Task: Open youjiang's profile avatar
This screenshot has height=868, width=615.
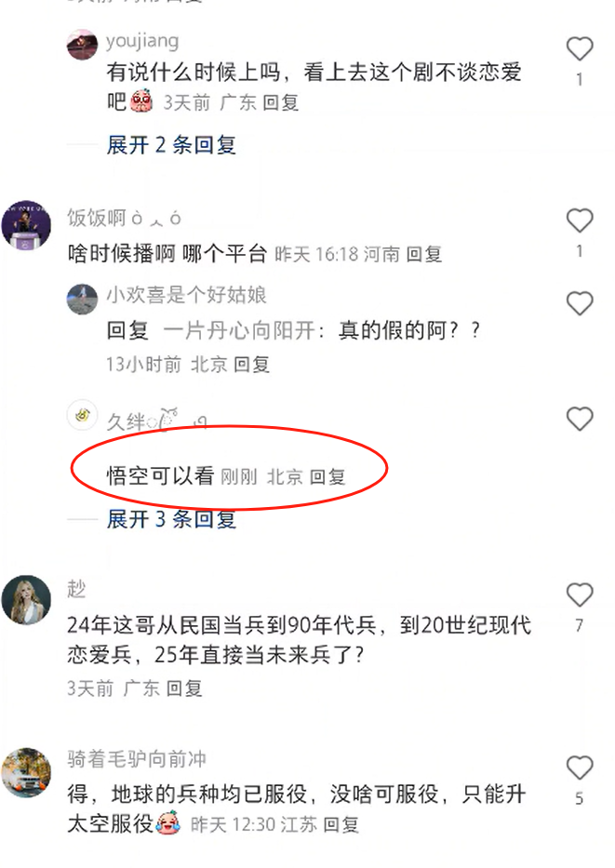Action: (x=83, y=45)
